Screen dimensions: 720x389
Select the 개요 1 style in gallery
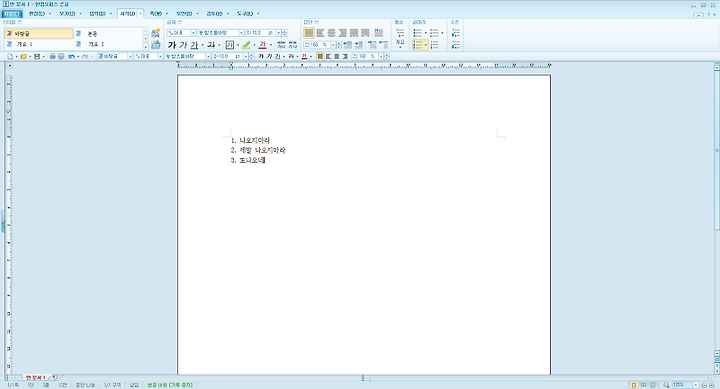(x=39, y=44)
